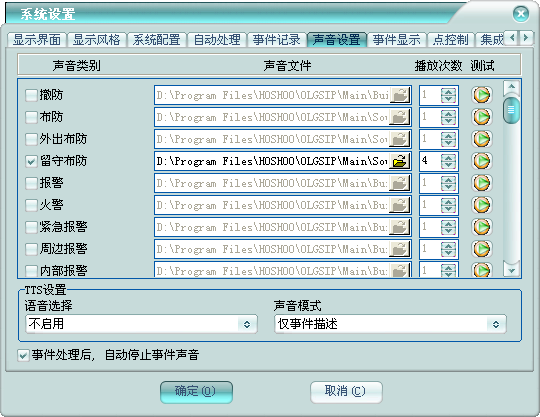This screenshot has width=540, height=417.
Task: Adjust play count stepper for 布防
Action: pyautogui.click(x=448, y=117)
